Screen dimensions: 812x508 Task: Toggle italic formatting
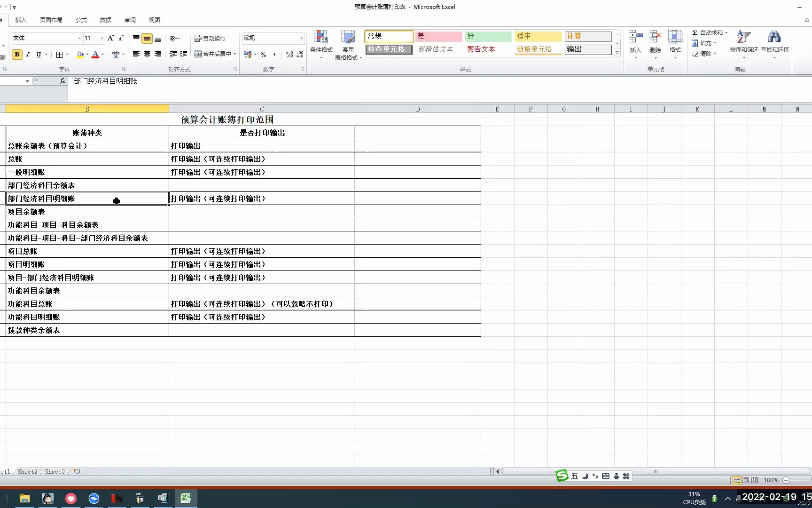pos(28,54)
